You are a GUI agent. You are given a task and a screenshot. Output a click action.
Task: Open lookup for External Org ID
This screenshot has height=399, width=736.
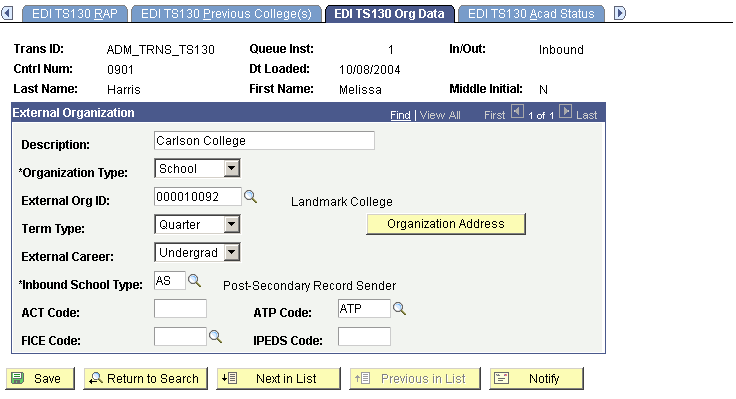(251, 197)
